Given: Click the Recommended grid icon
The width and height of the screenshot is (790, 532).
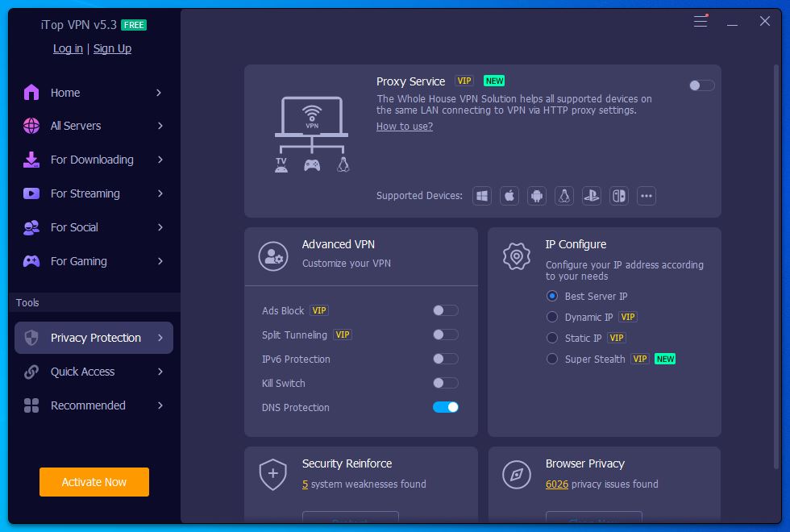Looking at the screenshot, I should [31, 405].
